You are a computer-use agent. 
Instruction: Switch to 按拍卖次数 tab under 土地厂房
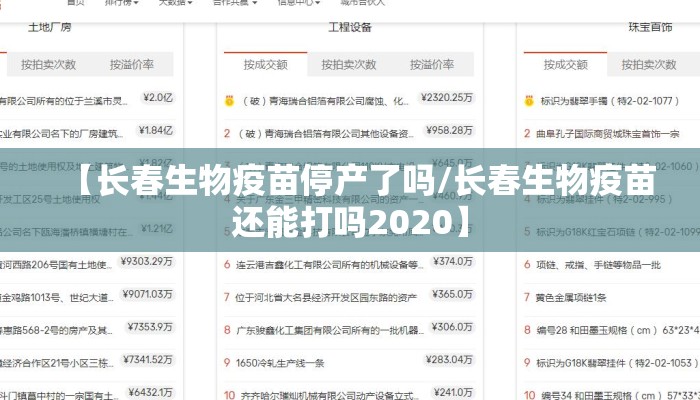pyautogui.click(x=48, y=65)
